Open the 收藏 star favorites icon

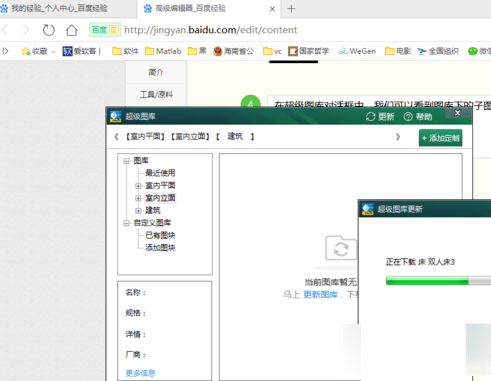point(26,51)
